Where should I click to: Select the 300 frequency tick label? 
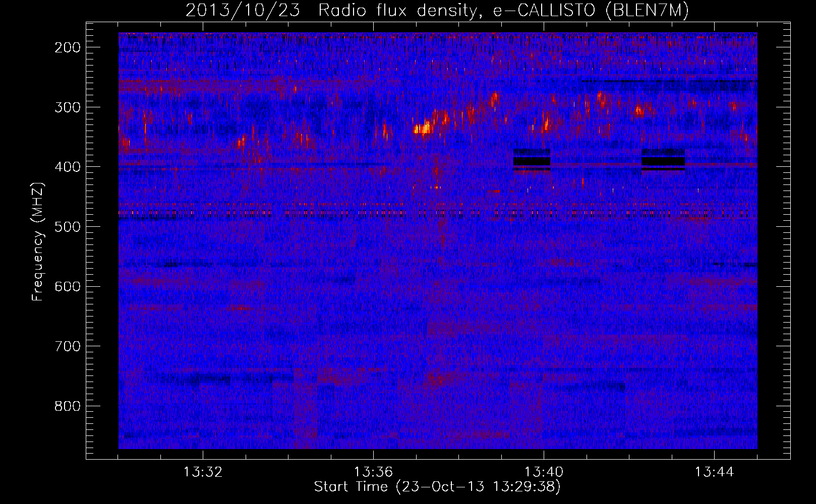68,107
